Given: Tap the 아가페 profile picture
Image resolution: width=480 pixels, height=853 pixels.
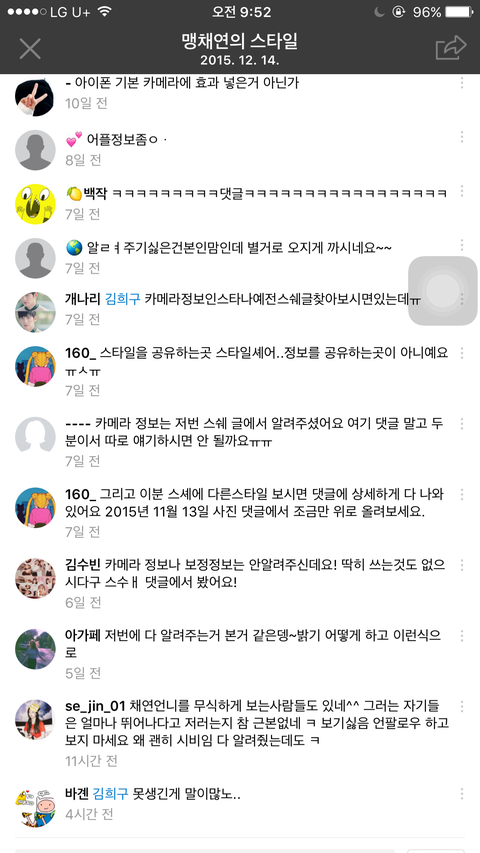Looking at the screenshot, I should click(x=35, y=648).
